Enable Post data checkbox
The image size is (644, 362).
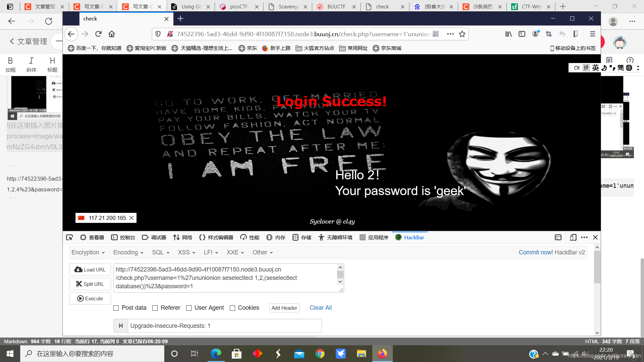click(x=116, y=308)
